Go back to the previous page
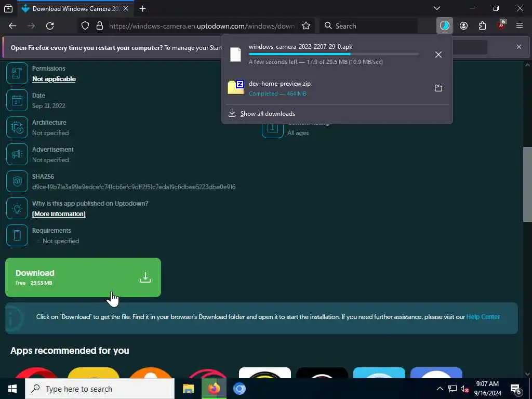 point(12,26)
